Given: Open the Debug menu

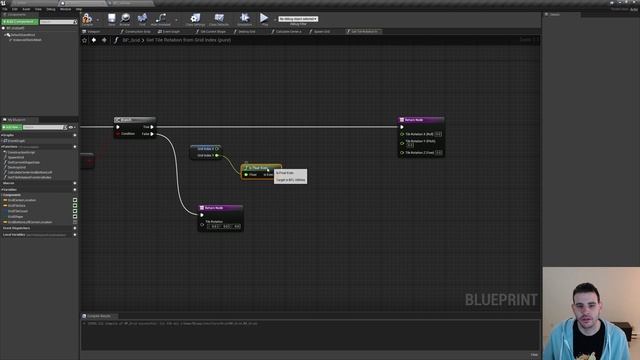Looking at the screenshot, I should pyautogui.click(x=51, y=9).
